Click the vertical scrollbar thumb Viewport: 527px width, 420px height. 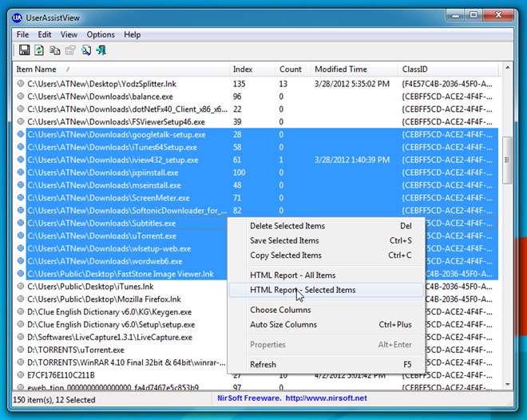point(508,160)
